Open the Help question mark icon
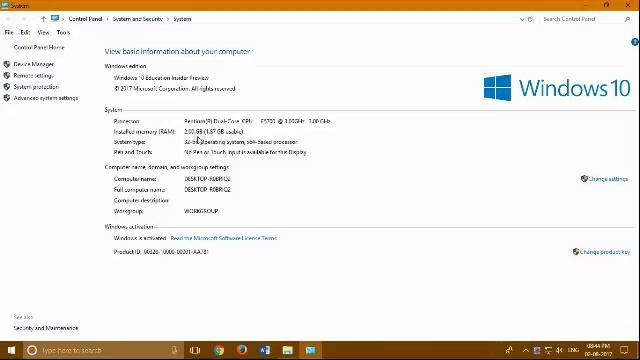Screen dimensions: 640x360 coord(635,42)
